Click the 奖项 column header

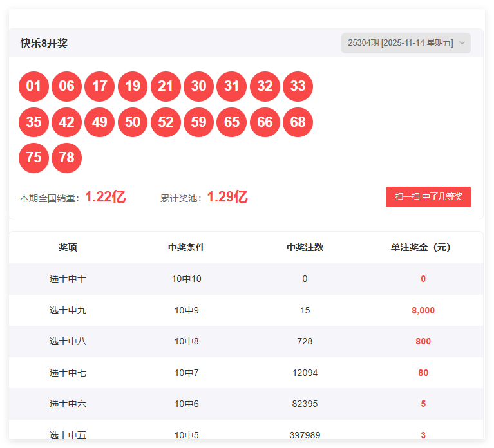pos(68,247)
